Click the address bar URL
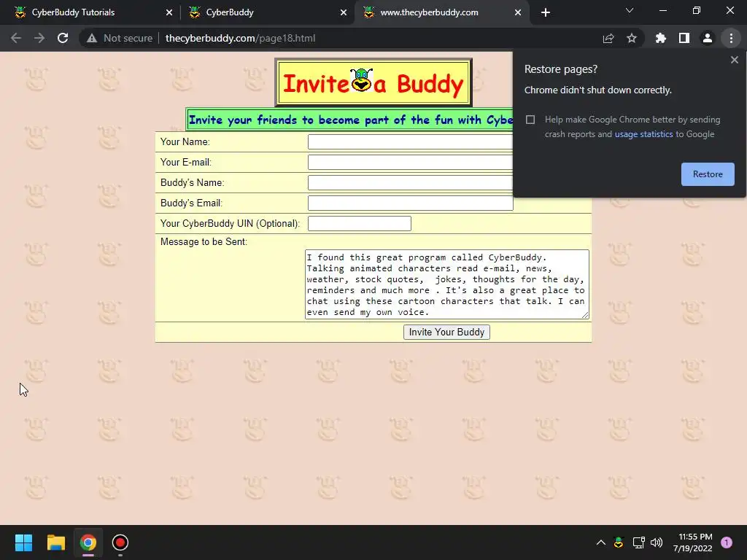The width and height of the screenshot is (747, 560). [240, 38]
